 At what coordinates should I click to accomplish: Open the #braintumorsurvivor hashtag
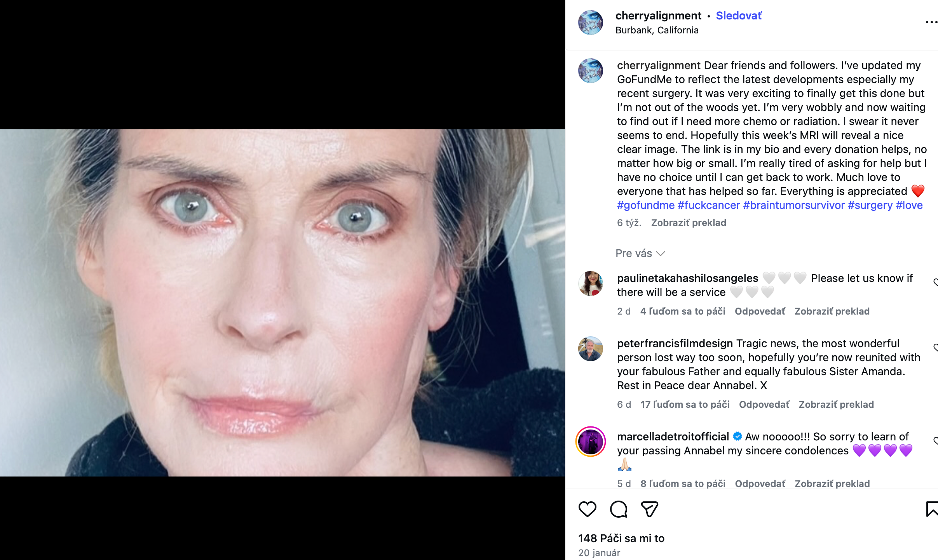coord(793,205)
